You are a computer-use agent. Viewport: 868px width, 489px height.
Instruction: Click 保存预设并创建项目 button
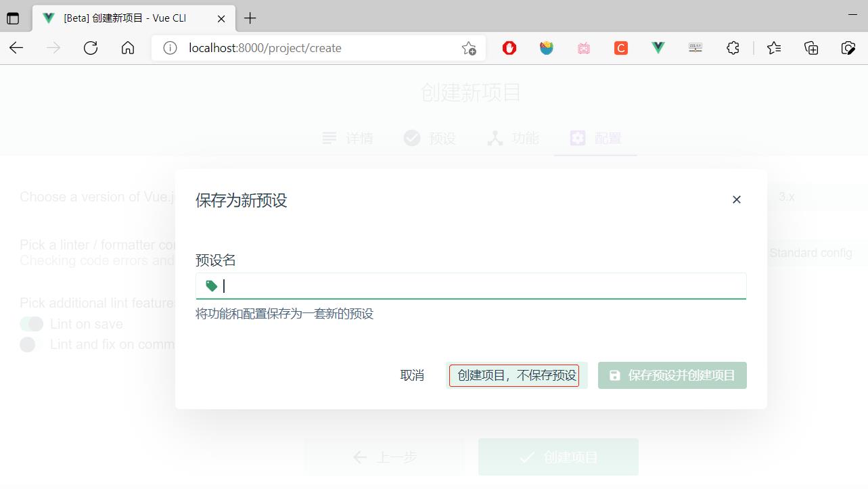pos(672,375)
